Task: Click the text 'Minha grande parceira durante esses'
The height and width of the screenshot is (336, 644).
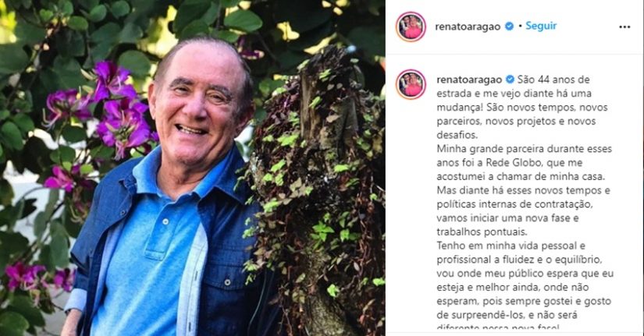Action: tap(524, 149)
